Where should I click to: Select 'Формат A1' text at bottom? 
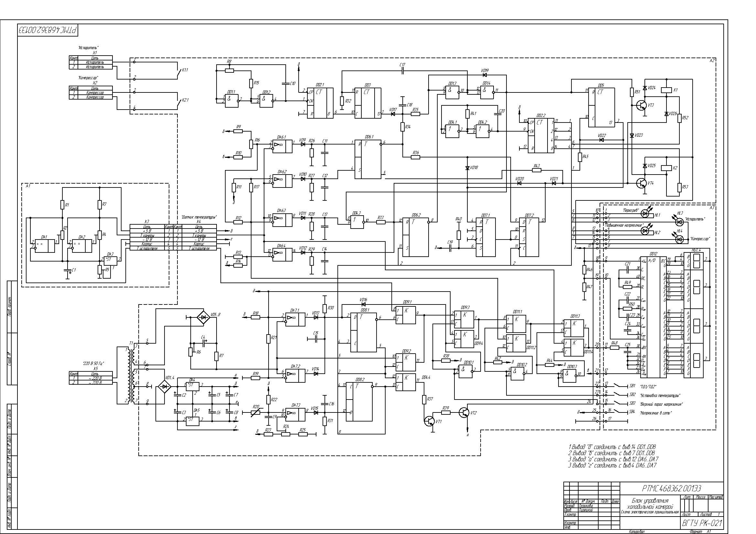[701, 531]
